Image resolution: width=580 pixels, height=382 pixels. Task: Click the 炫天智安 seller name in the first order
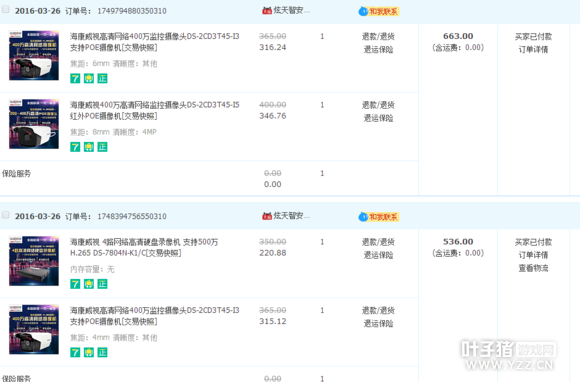[x=291, y=10]
